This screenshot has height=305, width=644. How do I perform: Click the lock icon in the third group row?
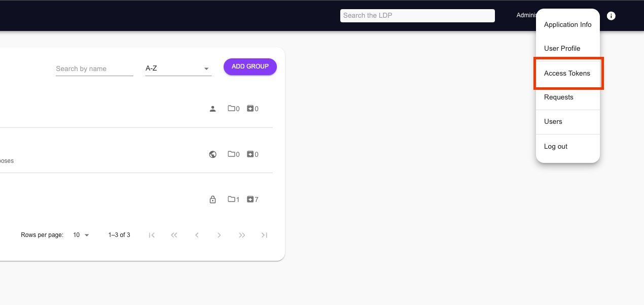point(213,199)
